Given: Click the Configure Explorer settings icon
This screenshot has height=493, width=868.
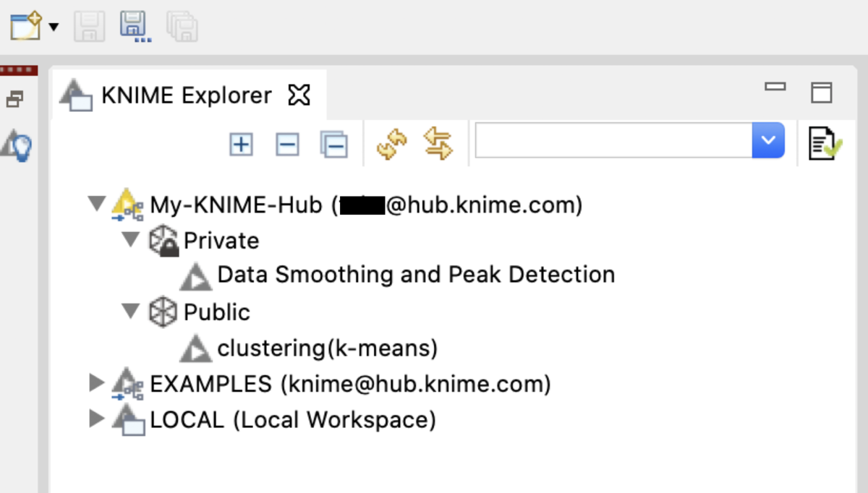Looking at the screenshot, I should (x=824, y=143).
